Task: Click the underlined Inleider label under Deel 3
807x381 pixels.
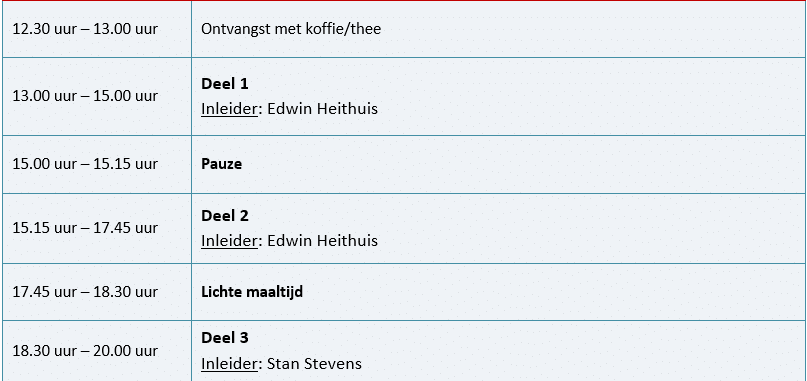Action: tap(229, 363)
